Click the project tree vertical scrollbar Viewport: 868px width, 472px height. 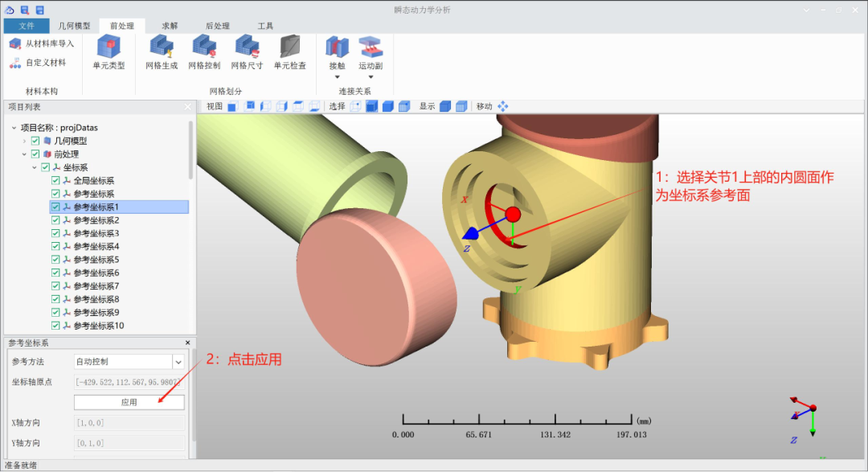pyautogui.click(x=191, y=150)
